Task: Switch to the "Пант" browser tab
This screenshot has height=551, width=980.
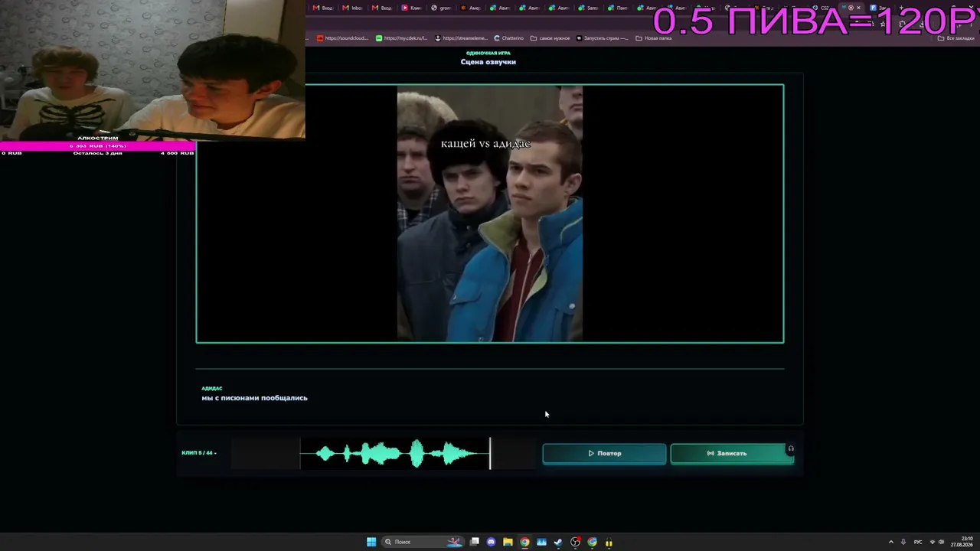Action: tap(617, 8)
